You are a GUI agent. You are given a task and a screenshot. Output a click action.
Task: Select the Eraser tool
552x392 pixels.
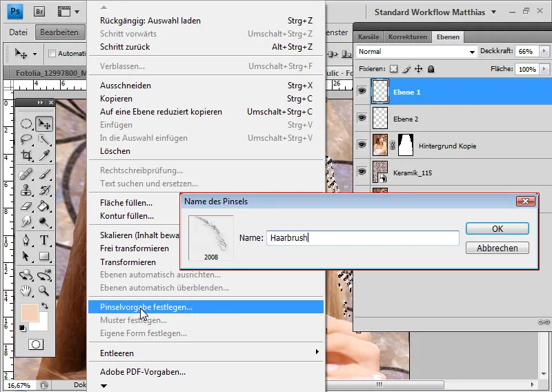coord(26,206)
